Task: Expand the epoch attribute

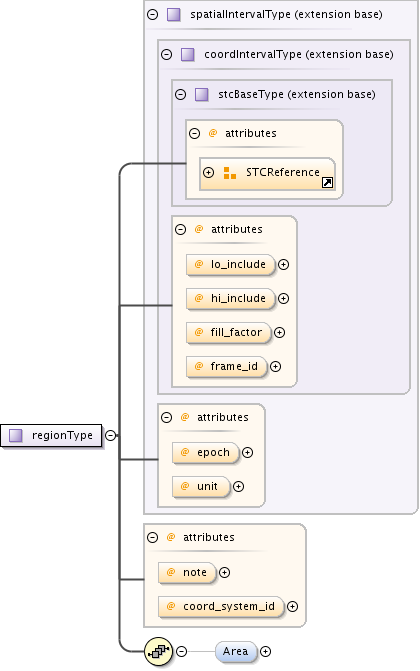Action: pyautogui.click(x=247, y=452)
